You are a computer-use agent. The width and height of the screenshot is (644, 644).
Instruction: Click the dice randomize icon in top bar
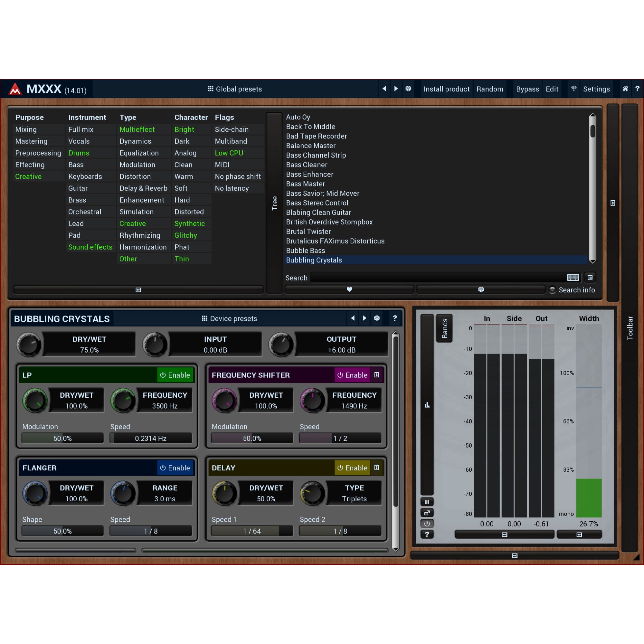[x=408, y=89]
